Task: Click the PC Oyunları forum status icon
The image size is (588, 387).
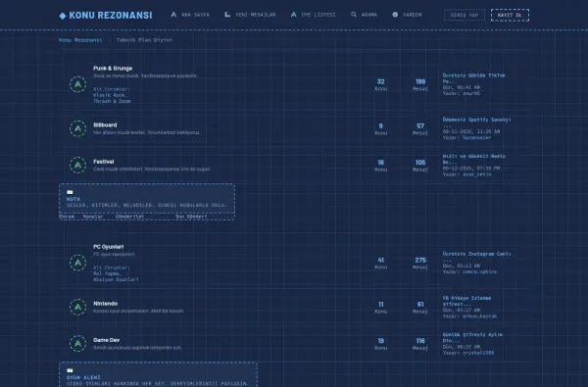Action: pos(78,263)
